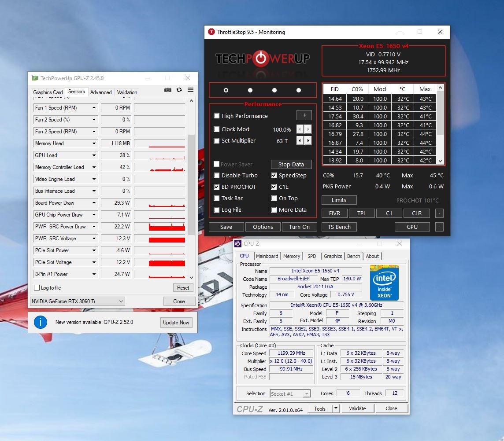Viewport: 504px width, 441px height.
Task: Increase Set Multiplier with right arrow
Action: [x=308, y=141]
